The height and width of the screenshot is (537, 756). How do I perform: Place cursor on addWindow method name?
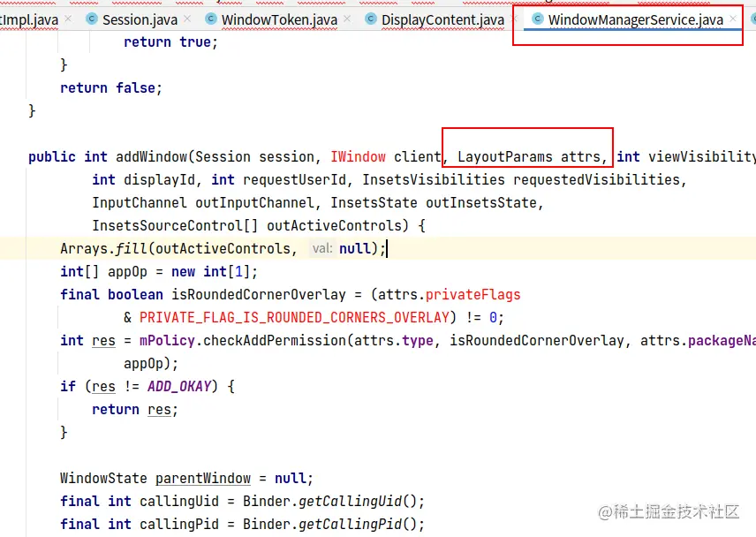(151, 156)
